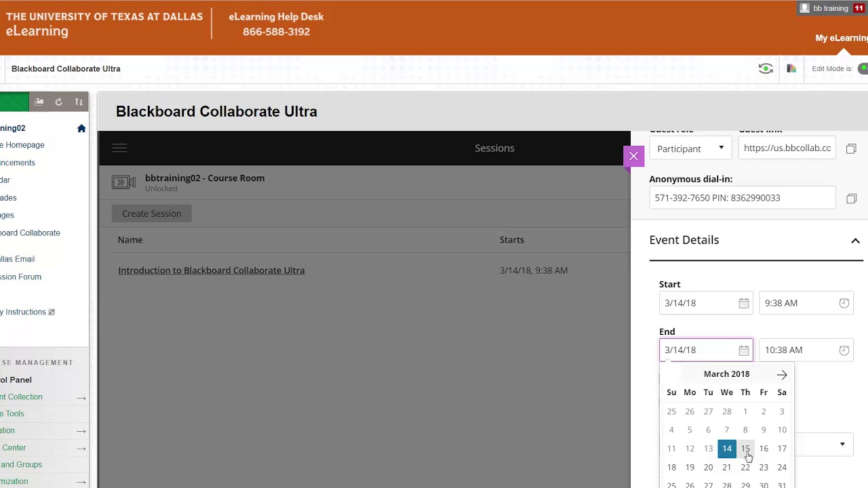Choose March 22 in the calendar
Viewport: 868px width, 488px height.
click(745, 467)
